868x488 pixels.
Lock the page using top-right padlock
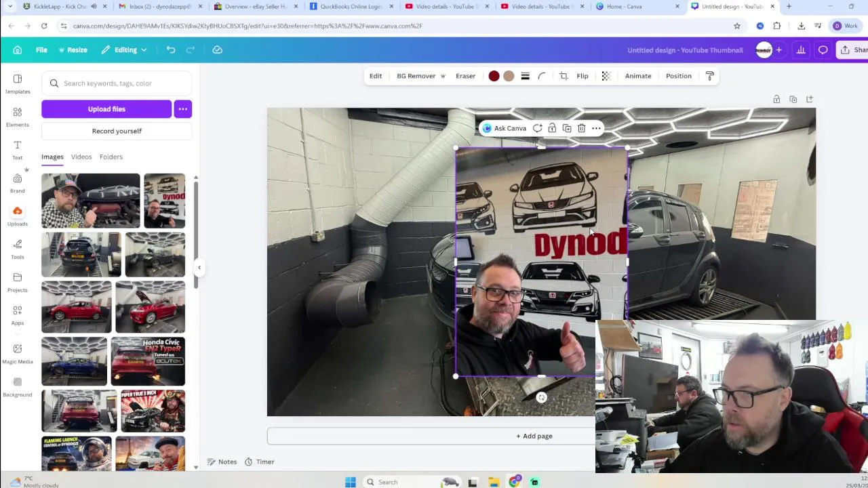[776, 100]
